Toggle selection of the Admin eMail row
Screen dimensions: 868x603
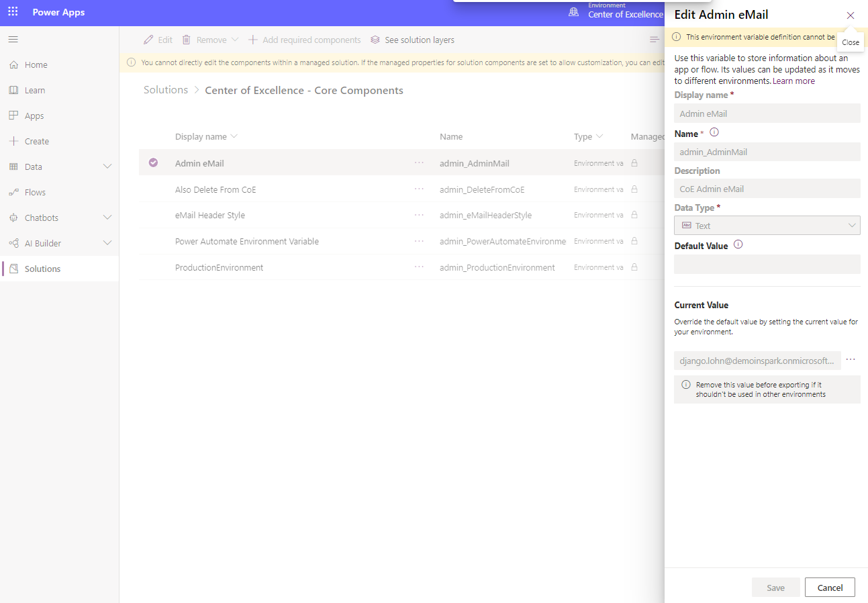[x=153, y=163]
